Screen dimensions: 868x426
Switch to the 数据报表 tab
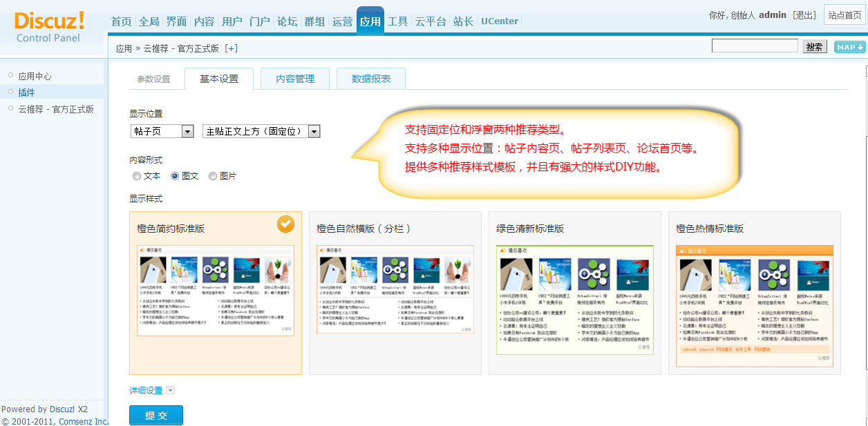[371, 79]
